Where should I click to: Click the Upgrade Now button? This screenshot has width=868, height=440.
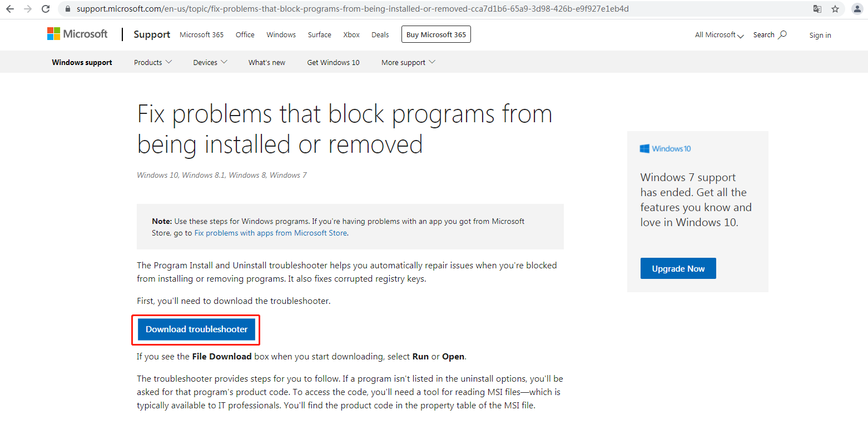click(678, 268)
